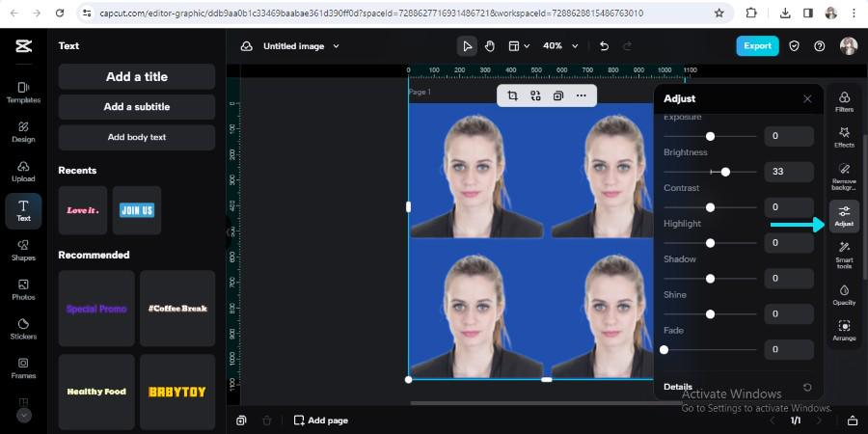The width and height of the screenshot is (868, 434).
Task: Open the canvas layout dropdown
Action: tap(519, 46)
